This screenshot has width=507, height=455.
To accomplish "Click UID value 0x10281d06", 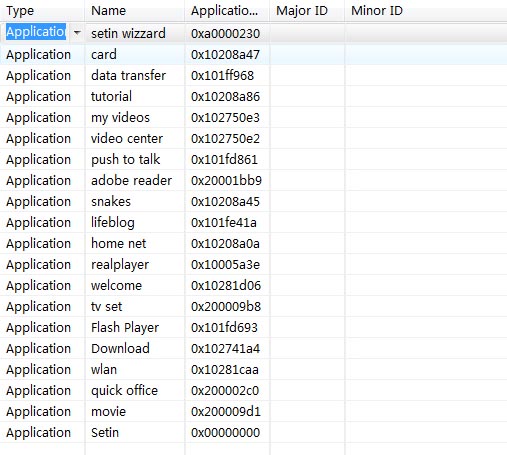I will [226, 285].
